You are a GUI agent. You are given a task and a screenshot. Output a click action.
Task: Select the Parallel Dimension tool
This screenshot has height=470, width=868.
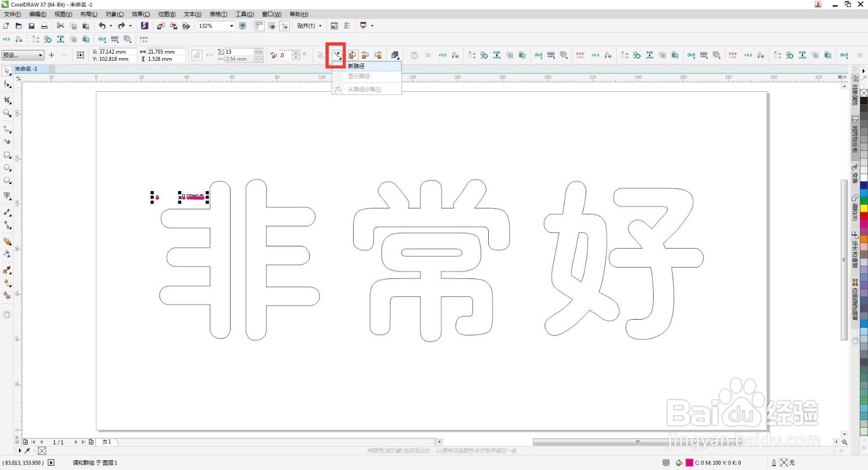pyautogui.click(x=7, y=212)
